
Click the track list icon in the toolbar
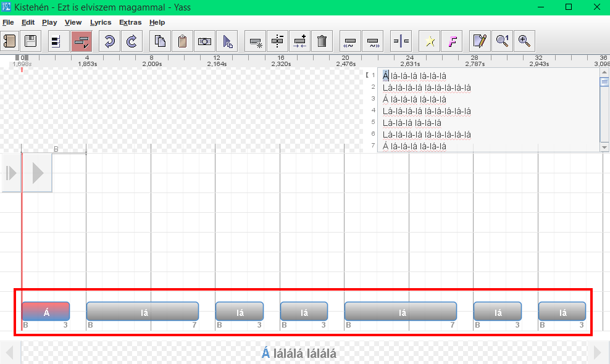point(59,41)
